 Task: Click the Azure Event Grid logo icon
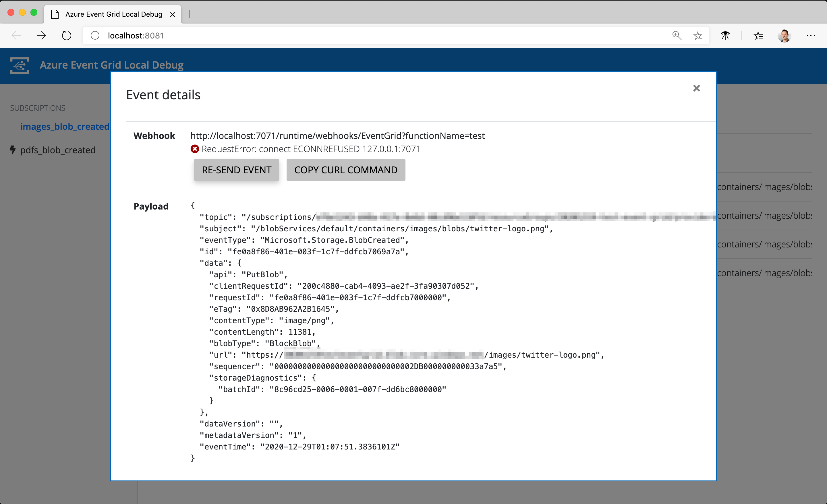coord(20,65)
